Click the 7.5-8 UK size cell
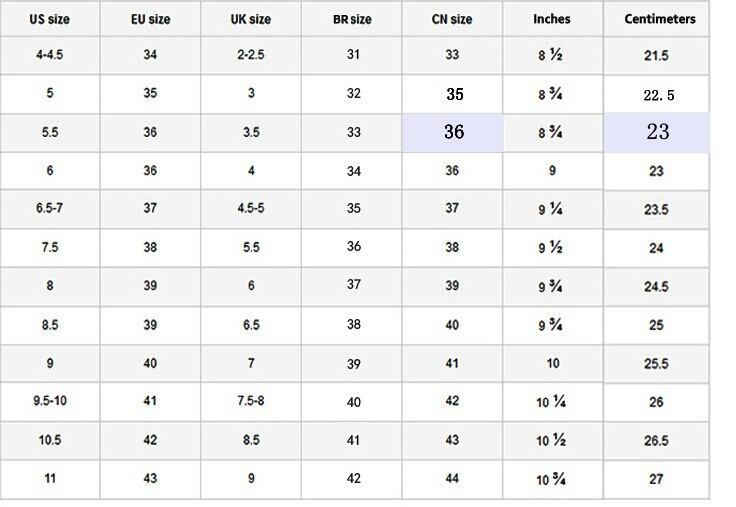The image size is (736, 507). pyautogui.click(x=251, y=402)
